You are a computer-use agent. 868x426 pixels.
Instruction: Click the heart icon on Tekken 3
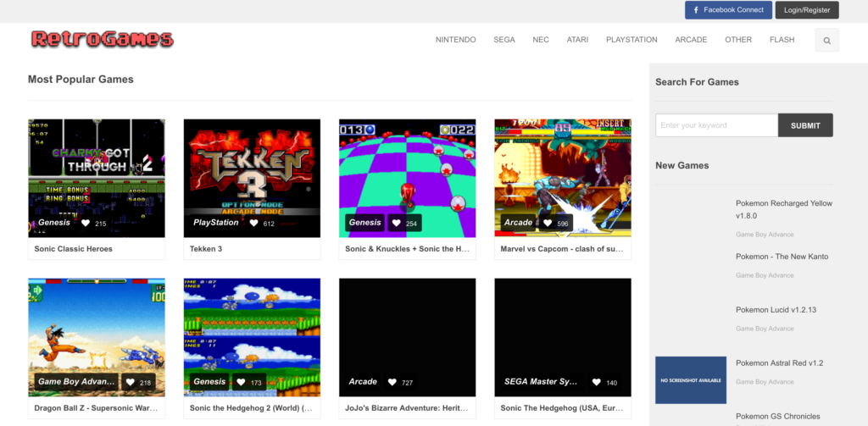[x=253, y=224]
